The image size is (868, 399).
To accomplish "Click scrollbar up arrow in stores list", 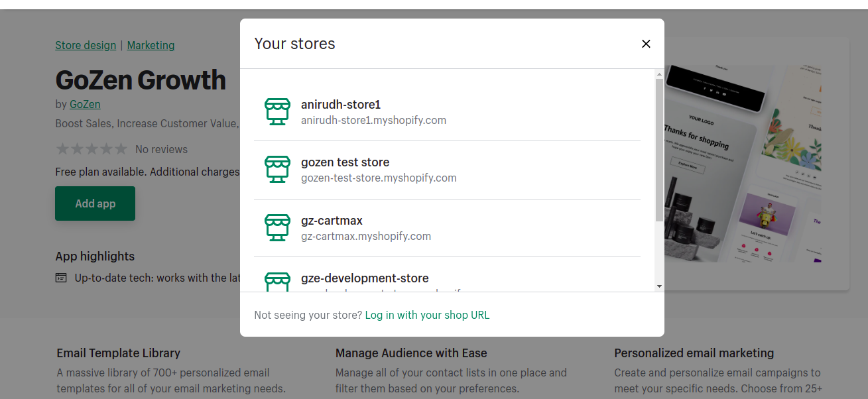I will pos(659,74).
